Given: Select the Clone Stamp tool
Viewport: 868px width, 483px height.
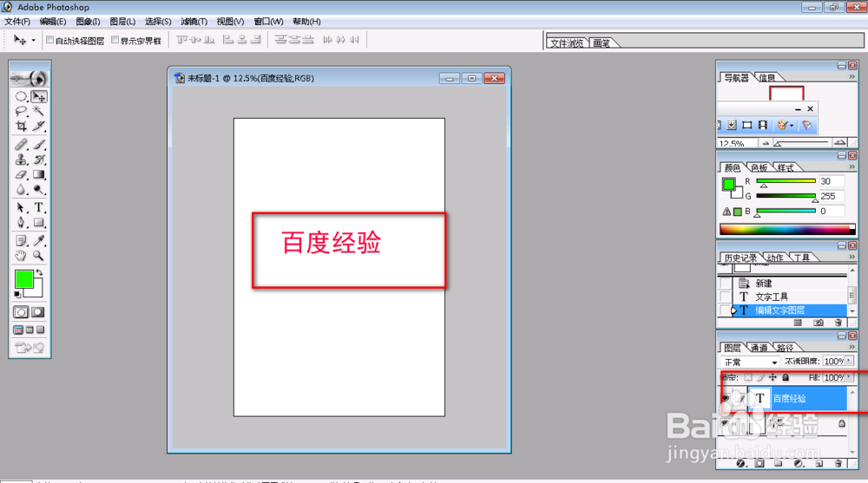Looking at the screenshot, I should point(21,160).
